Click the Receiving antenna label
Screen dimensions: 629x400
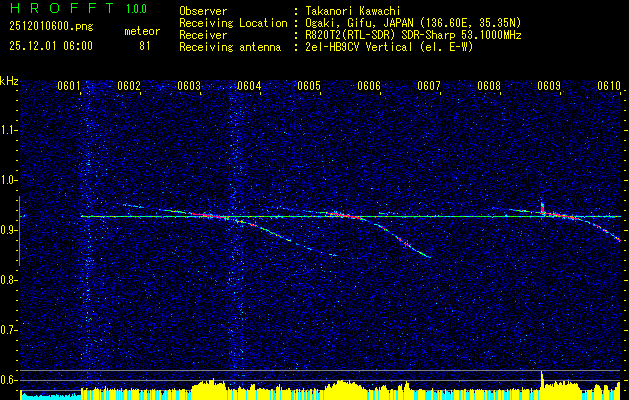[230, 47]
